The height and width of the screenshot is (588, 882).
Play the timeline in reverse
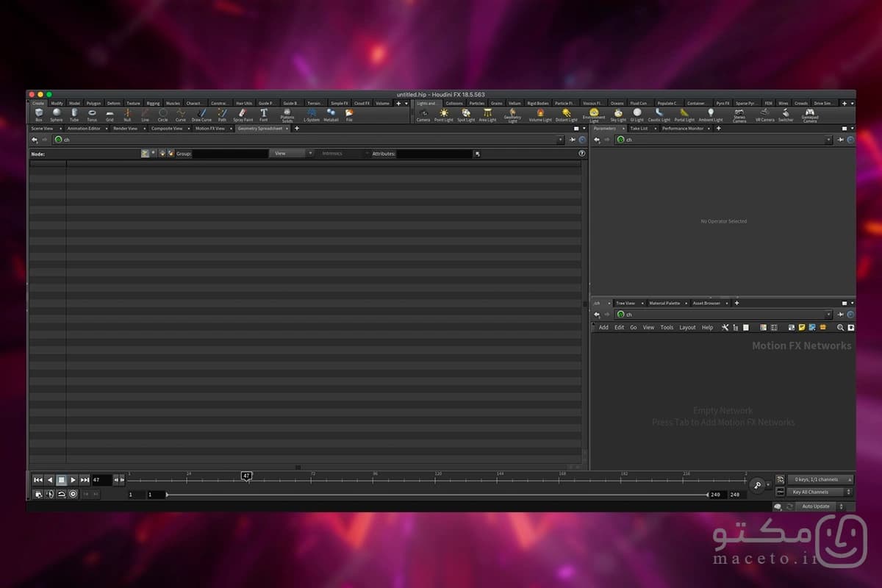coord(49,480)
